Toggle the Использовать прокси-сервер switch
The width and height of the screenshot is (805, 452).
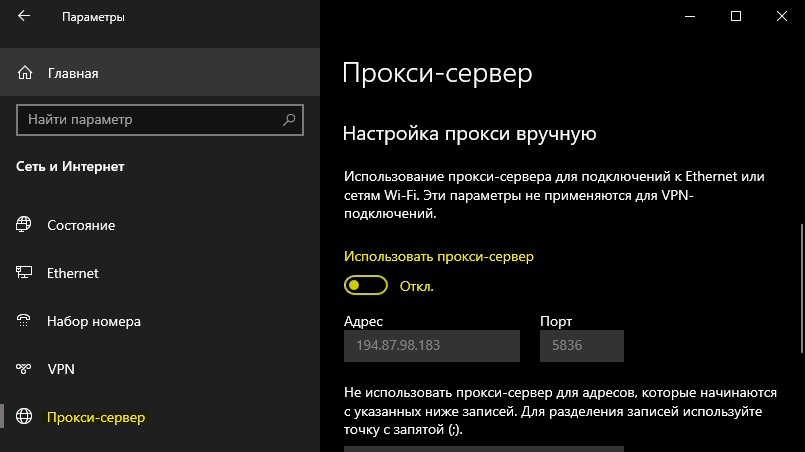[x=366, y=285]
